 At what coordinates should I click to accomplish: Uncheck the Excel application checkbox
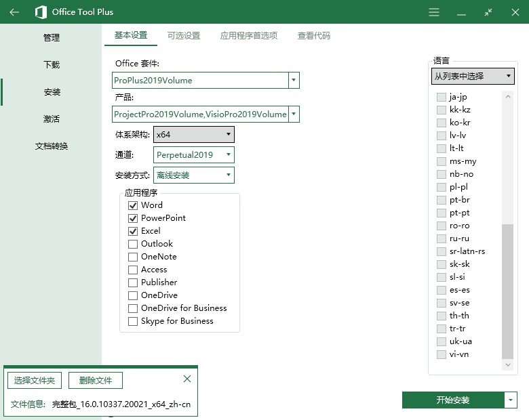tap(133, 231)
